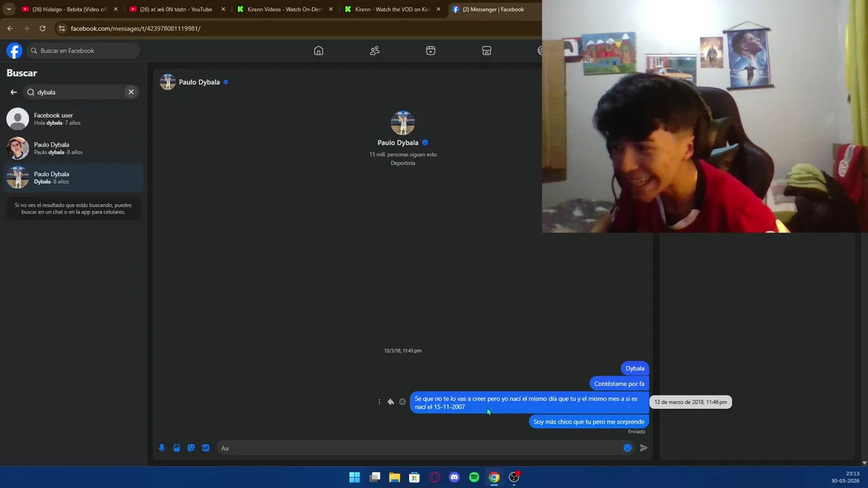This screenshot has width=868, height=488.
Task: Send the message with the arrow icon
Action: click(644, 448)
